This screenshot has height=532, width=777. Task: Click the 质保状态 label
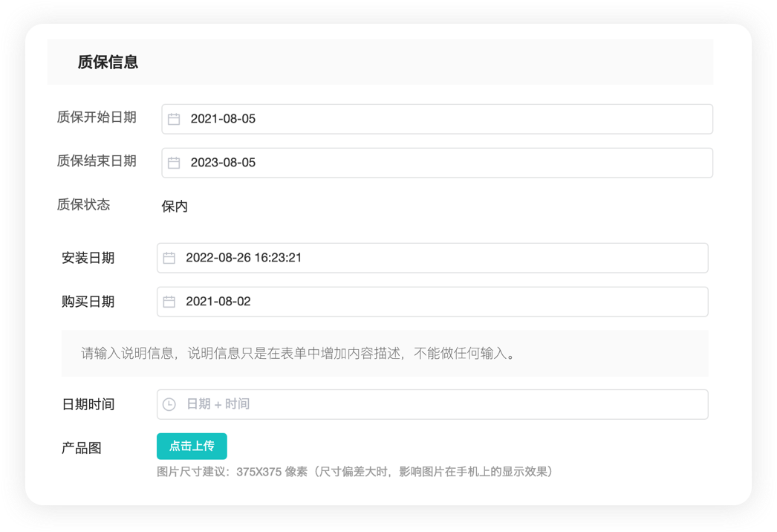(82, 205)
